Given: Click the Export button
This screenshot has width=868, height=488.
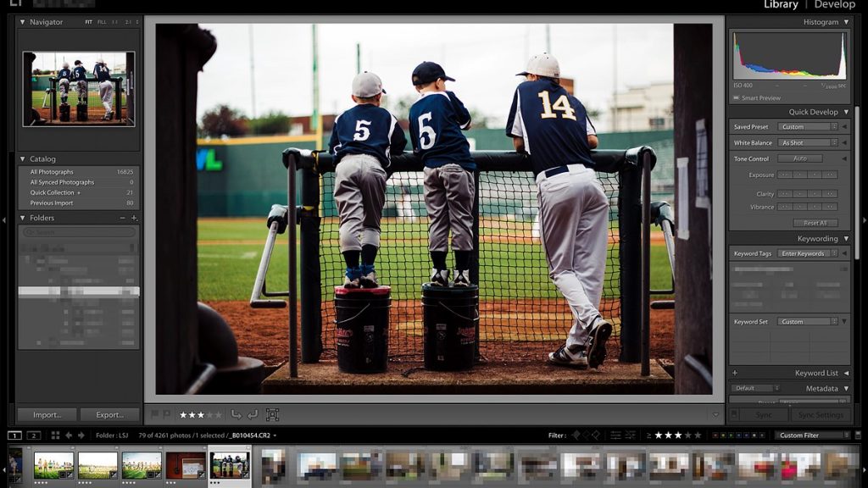Looking at the screenshot, I should pyautogui.click(x=109, y=415).
